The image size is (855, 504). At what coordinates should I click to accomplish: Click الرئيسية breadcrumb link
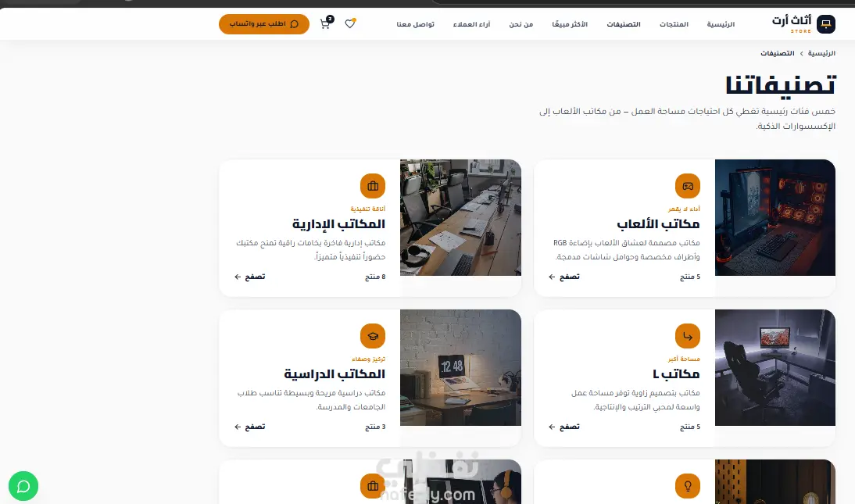point(821,53)
